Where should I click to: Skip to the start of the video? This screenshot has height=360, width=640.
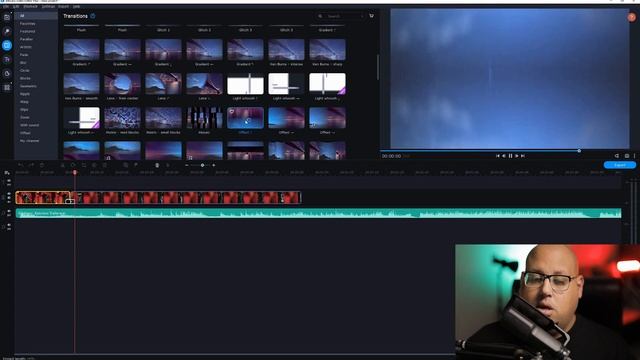point(498,156)
